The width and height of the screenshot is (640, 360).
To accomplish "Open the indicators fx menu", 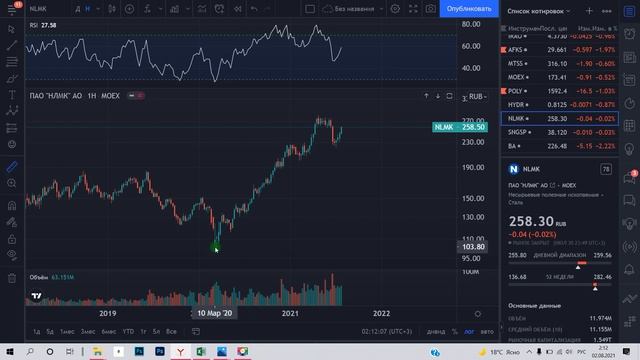I will (147, 9).
